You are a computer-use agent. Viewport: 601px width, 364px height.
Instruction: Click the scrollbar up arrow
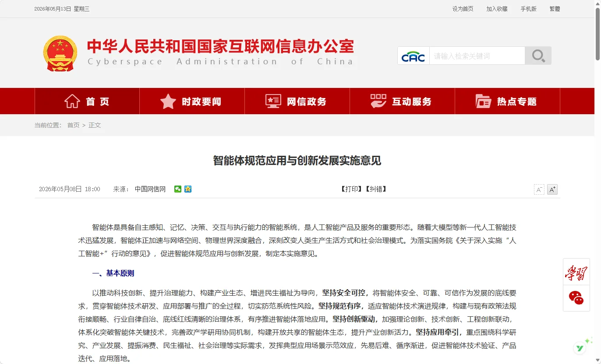[597, 3]
